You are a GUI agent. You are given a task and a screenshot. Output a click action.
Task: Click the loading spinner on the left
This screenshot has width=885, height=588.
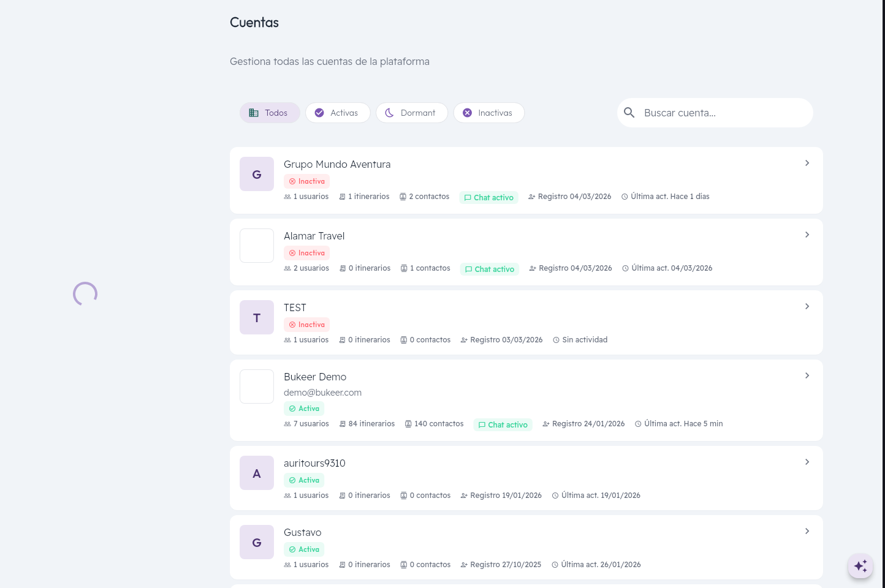(x=85, y=293)
